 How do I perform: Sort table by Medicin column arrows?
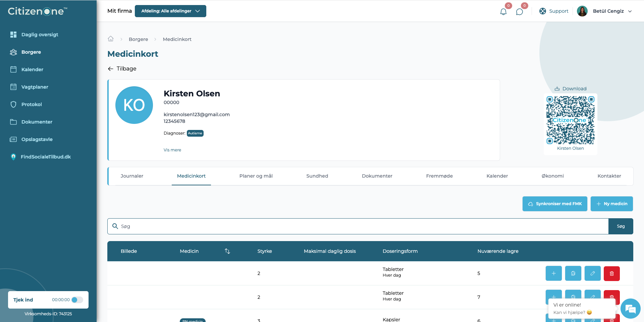click(x=227, y=251)
